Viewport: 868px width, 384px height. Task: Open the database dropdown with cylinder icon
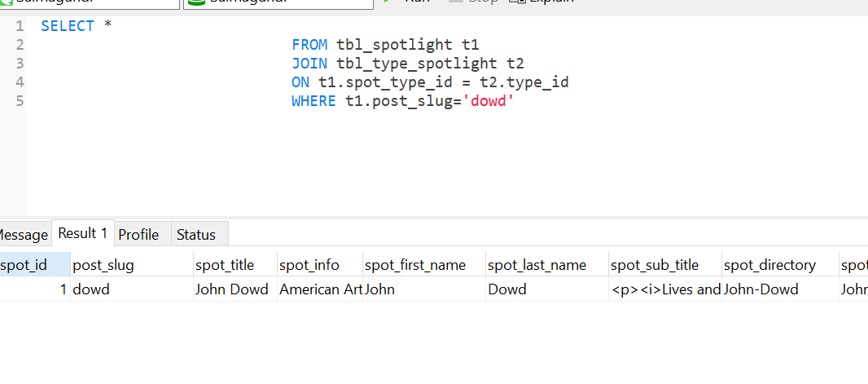click(278, 2)
